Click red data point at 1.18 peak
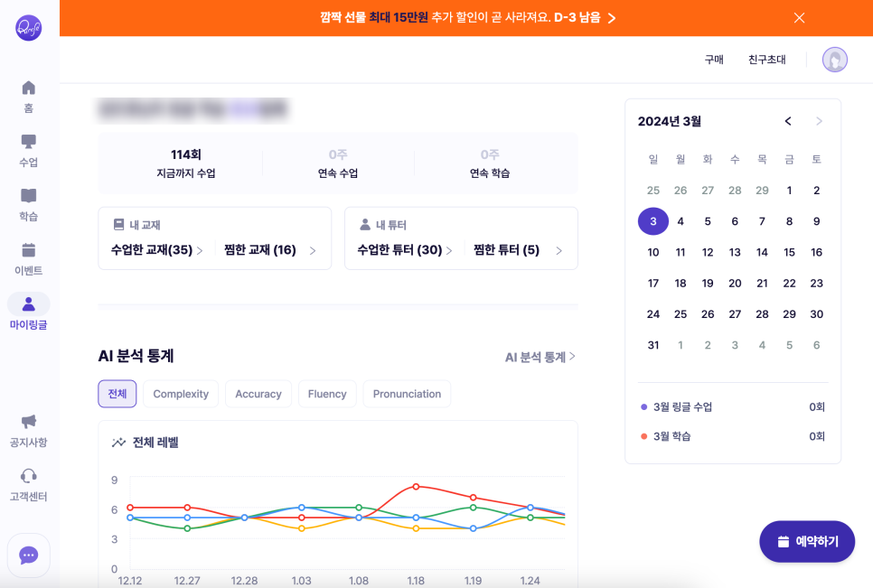This screenshot has height=588, width=873. point(416,487)
